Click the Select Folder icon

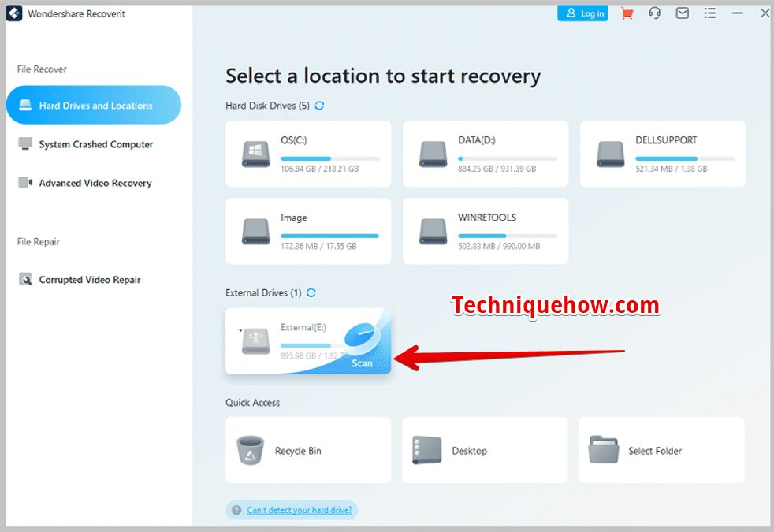click(x=604, y=449)
